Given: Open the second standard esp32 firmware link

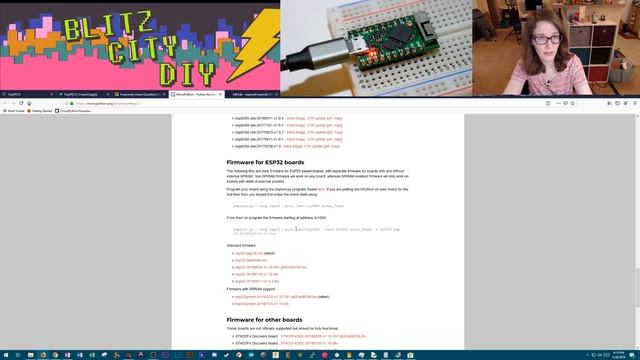Looking at the screenshot, I should click(x=251, y=260).
